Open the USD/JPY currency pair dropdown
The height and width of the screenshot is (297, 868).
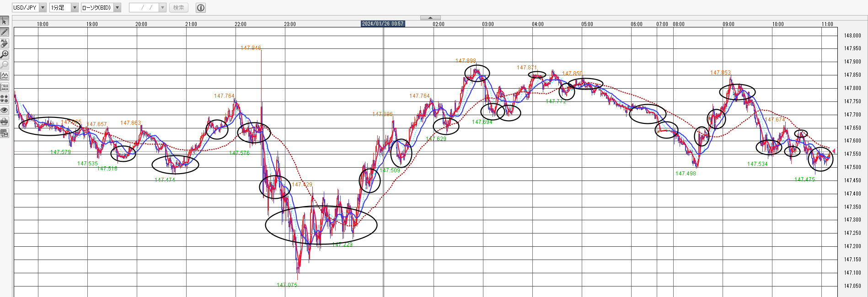43,8
